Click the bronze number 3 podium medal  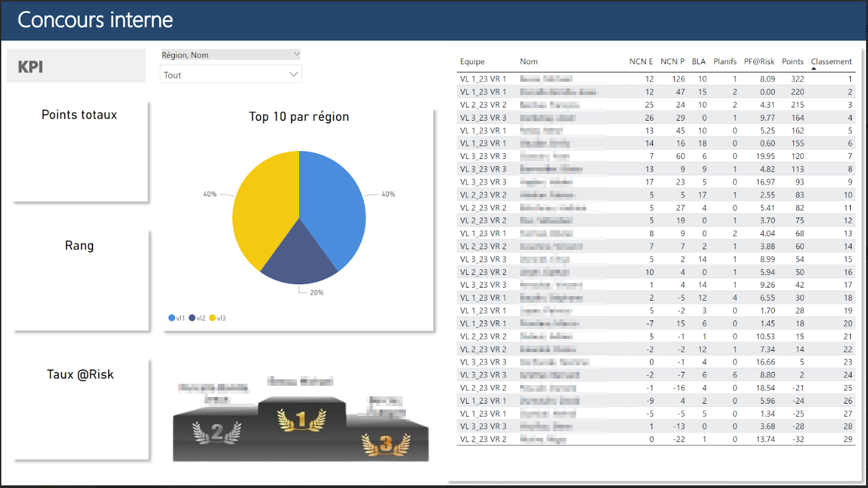(385, 442)
